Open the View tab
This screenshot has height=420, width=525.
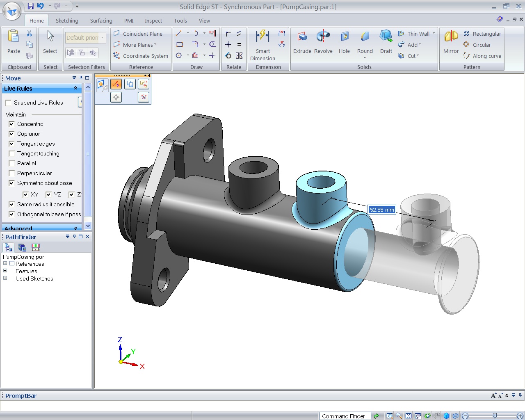[204, 21]
